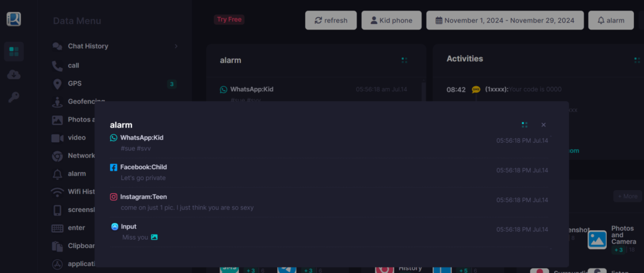Image resolution: width=644 pixels, height=273 pixels.
Task: Click the keyboard icon beside enter
Action: click(57, 228)
